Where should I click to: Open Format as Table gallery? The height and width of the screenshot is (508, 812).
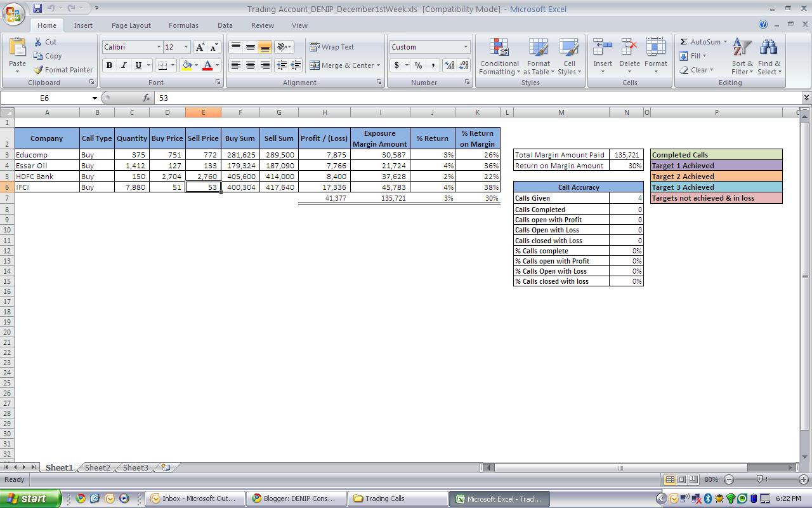coord(539,57)
